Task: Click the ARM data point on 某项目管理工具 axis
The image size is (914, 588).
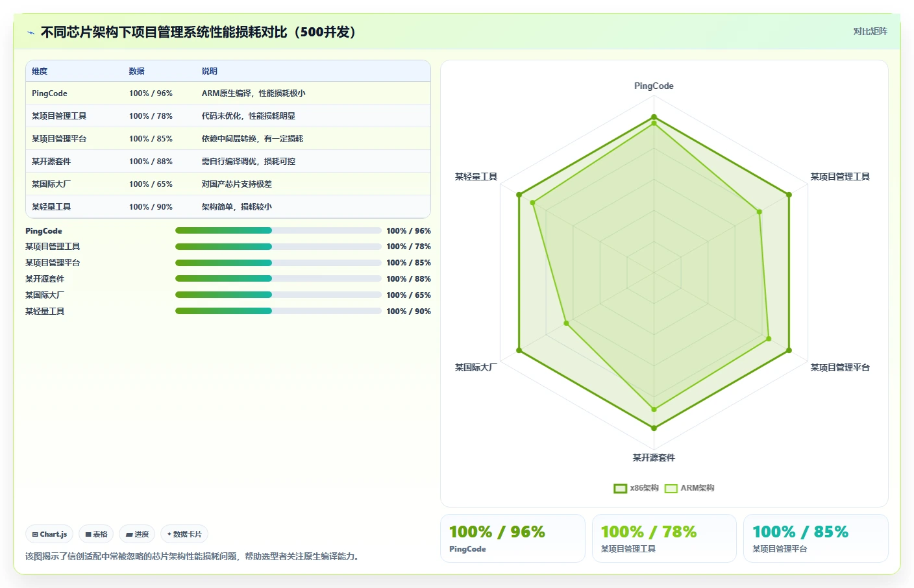Action: click(759, 212)
